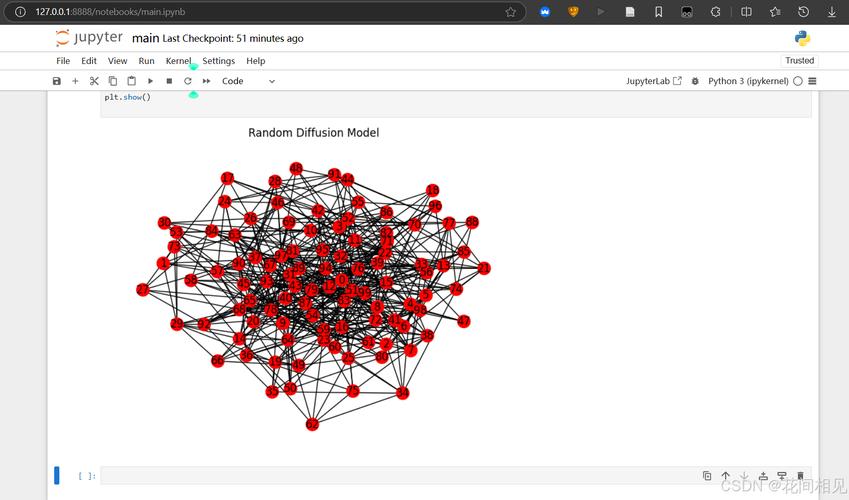Viewport: 849px width, 500px height.
Task: Open browser downloads arrow icon
Action: point(832,11)
